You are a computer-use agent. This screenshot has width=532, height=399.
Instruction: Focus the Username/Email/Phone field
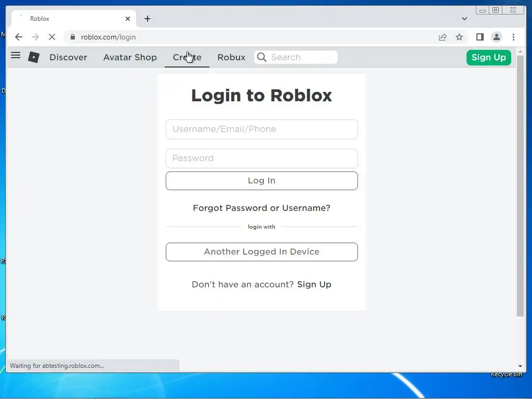click(x=262, y=129)
